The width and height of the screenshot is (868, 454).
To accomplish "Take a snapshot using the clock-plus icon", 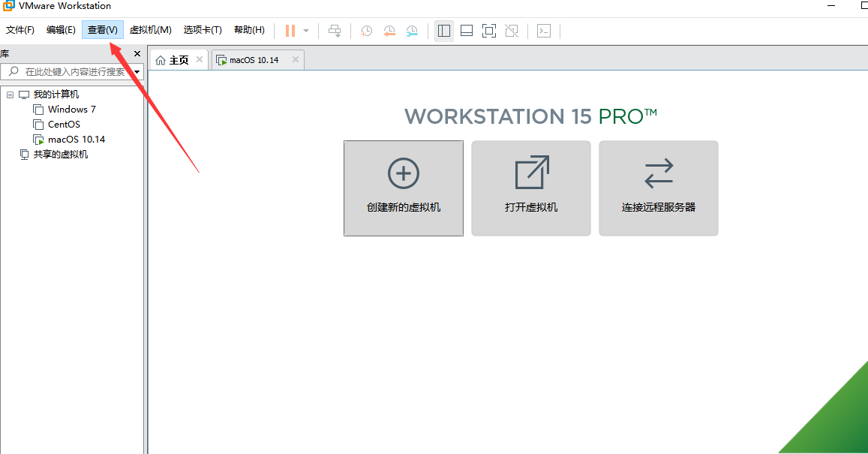I will (366, 31).
